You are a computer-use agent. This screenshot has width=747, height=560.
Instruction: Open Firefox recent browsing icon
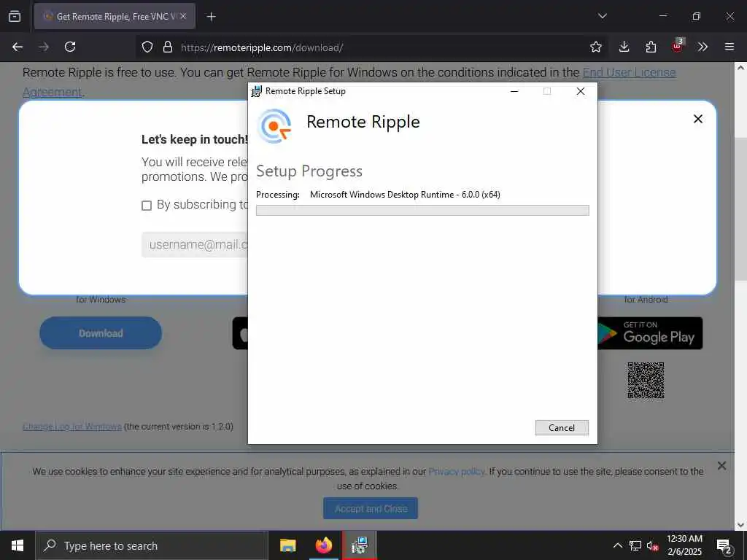tap(15, 16)
